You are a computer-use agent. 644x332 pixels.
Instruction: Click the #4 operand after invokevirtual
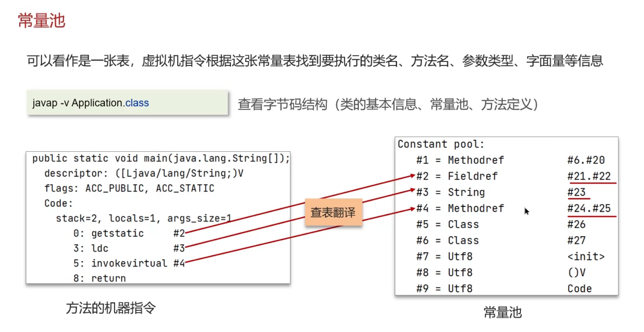179,263
